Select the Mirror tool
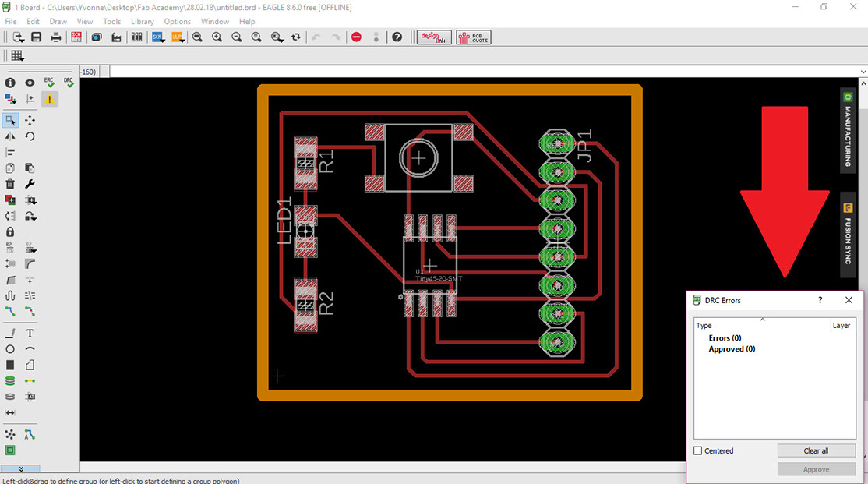868x484 pixels. (10, 136)
